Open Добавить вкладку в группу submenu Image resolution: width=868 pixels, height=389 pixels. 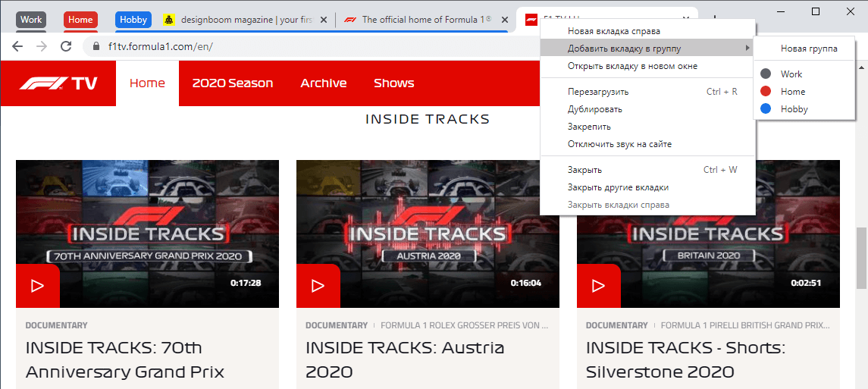647,49
